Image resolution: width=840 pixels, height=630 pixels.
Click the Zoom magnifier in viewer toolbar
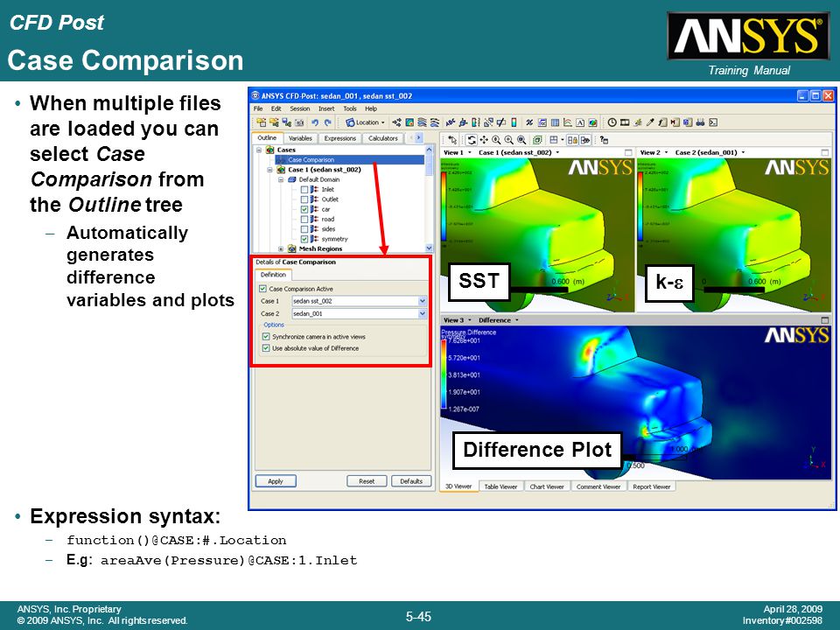[497, 140]
